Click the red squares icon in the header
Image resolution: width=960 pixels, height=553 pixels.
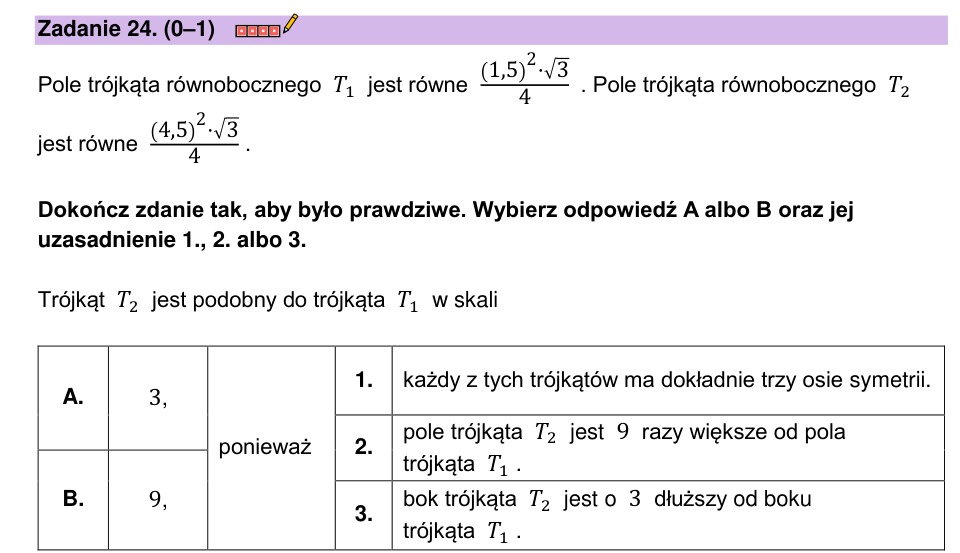click(x=258, y=31)
